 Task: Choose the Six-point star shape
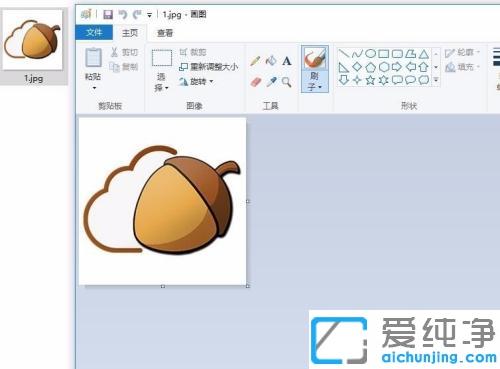coord(384,80)
